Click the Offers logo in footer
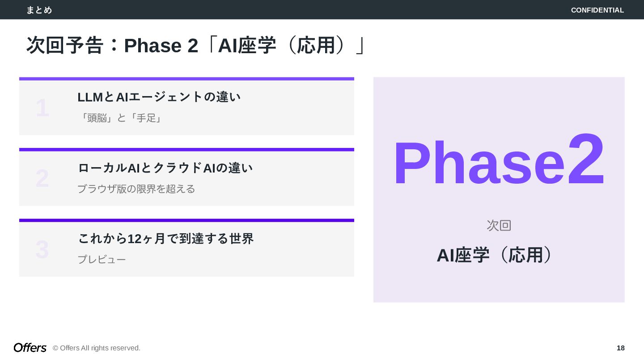The image size is (644, 362). [30, 348]
